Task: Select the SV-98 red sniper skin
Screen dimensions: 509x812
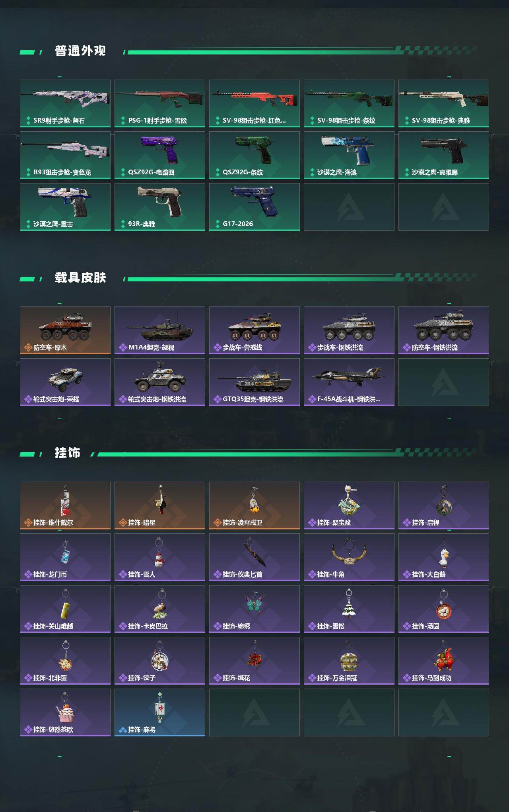Action: (x=254, y=103)
